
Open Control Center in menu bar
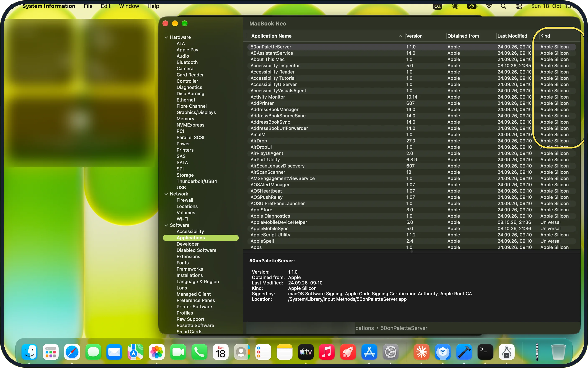coord(519,6)
